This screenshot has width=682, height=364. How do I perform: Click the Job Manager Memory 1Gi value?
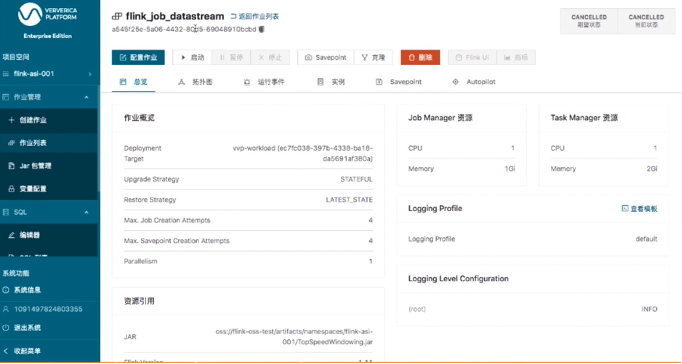(x=510, y=169)
